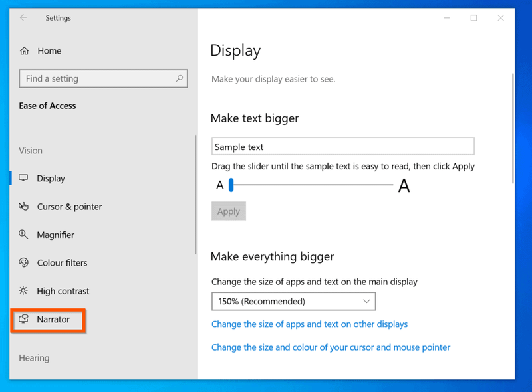Click the Magnifier zoom icon
This screenshot has width=532, height=392.
click(23, 235)
